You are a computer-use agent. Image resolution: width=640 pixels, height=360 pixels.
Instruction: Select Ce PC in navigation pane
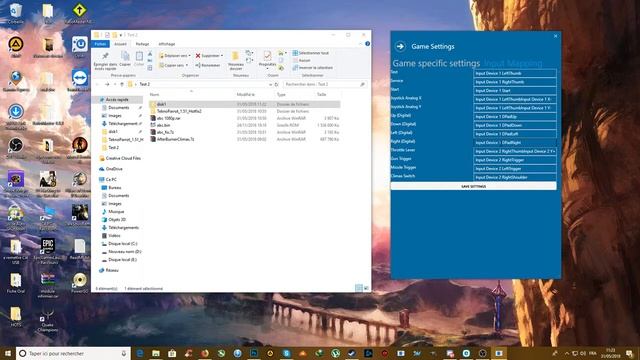coord(108,180)
